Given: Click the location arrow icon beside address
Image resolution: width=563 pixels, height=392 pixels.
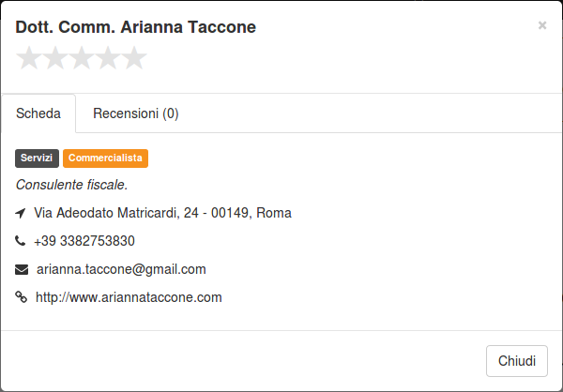Looking at the screenshot, I should pos(21,213).
